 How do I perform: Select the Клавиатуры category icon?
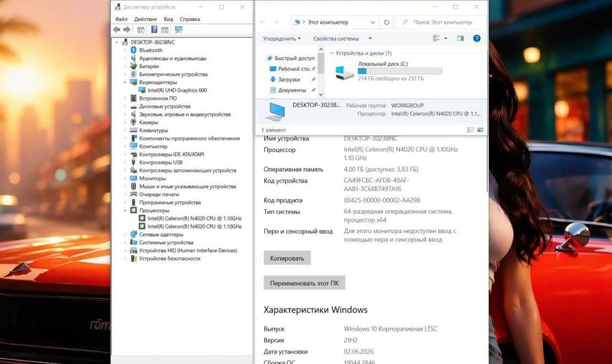click(x=133, y=130)
